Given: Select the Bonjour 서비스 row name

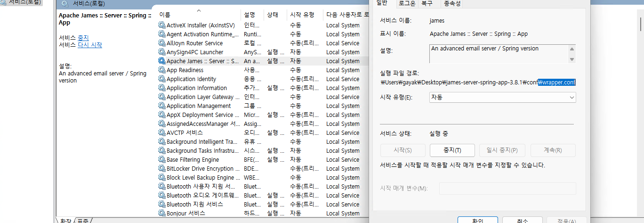Looking at the screenshot, I should [x=186, y=214].
